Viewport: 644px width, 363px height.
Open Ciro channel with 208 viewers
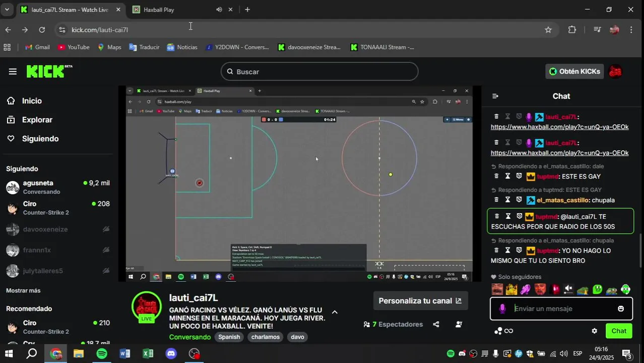click(57, 208)
